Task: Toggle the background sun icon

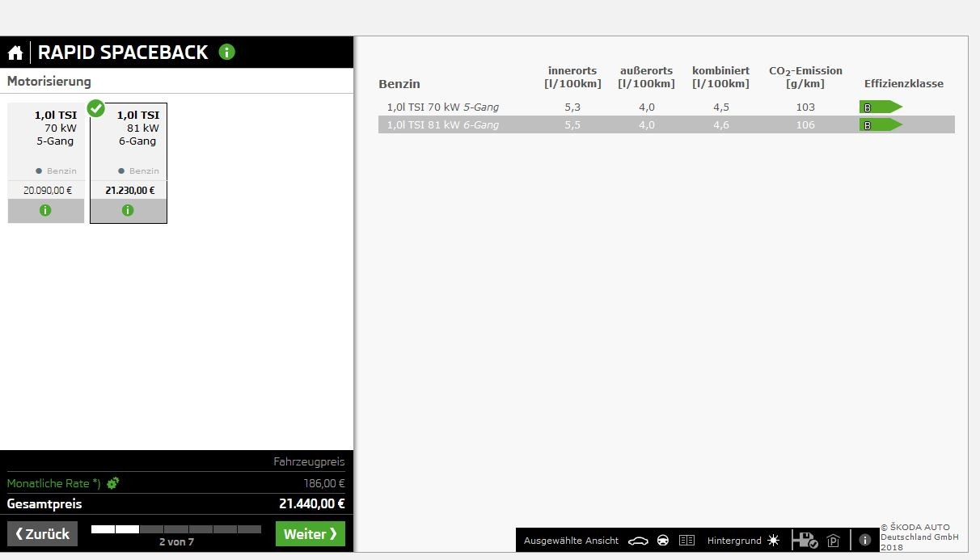Action: [x=774, y=541]
